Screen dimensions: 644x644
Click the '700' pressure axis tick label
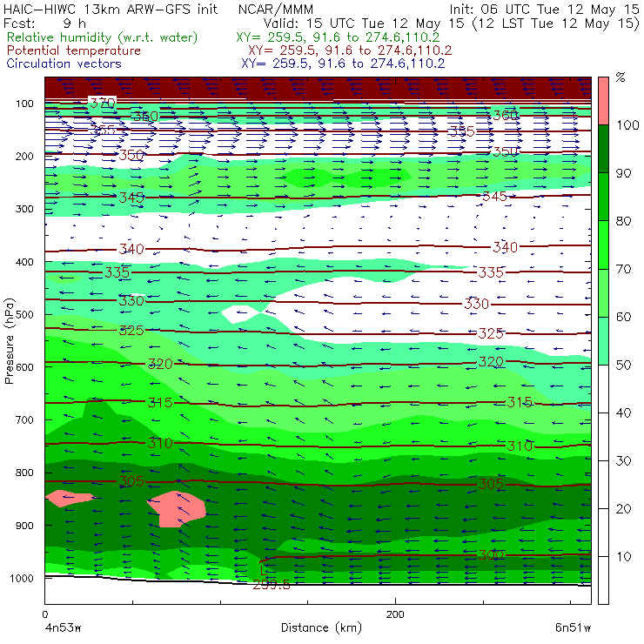24,420
